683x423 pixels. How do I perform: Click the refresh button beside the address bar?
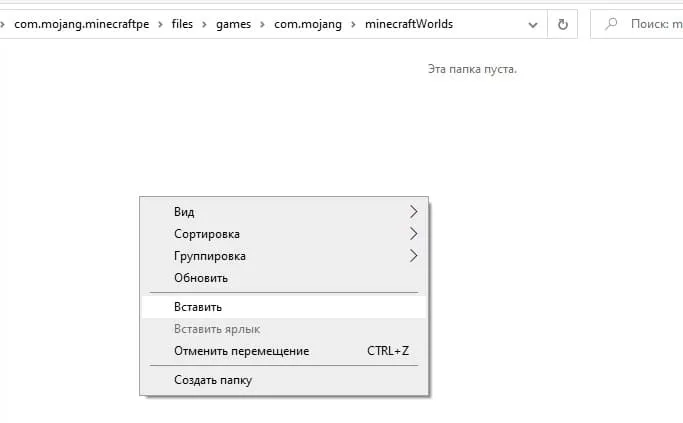(563, 24)
